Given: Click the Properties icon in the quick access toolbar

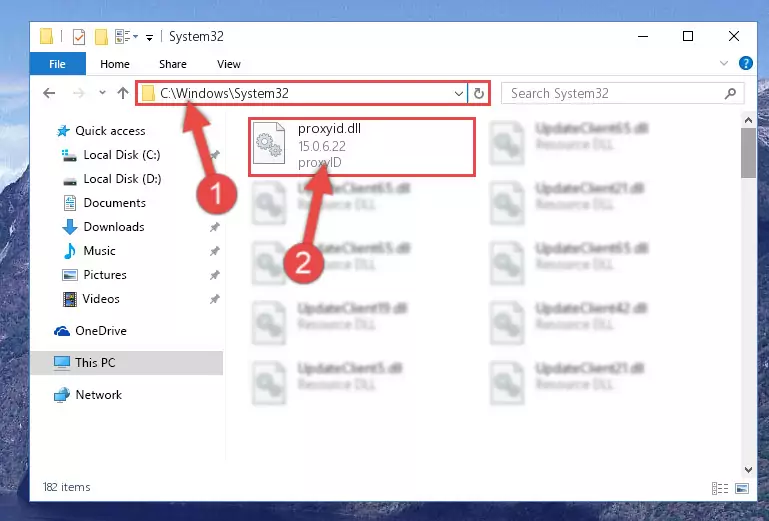Looking at the screenshot, I should pos(78,37).
